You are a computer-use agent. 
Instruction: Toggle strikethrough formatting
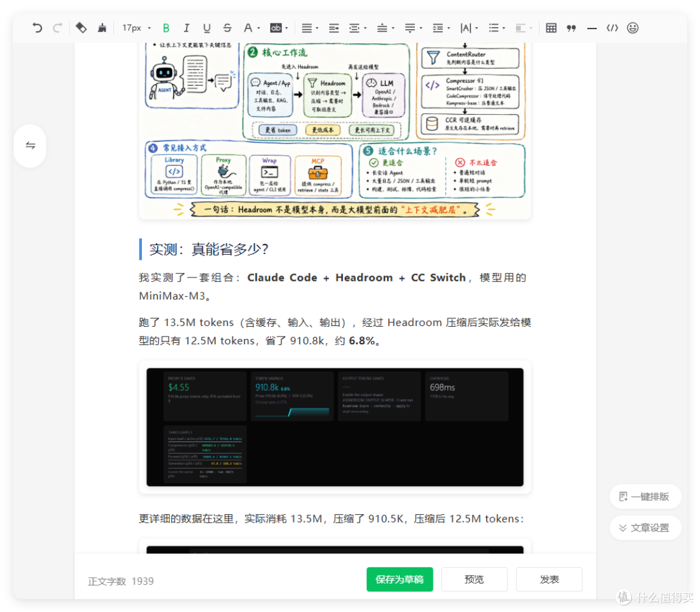tap(227, 28)
